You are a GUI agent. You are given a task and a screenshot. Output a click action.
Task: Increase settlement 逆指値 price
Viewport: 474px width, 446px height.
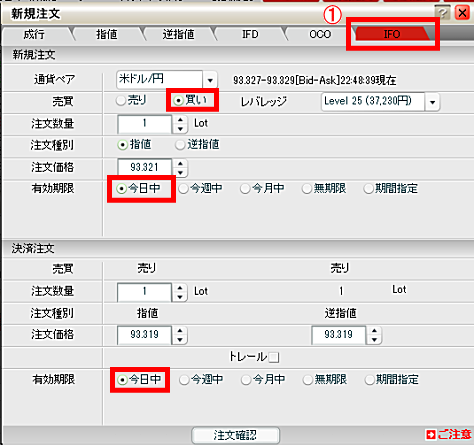coord(374,331)
